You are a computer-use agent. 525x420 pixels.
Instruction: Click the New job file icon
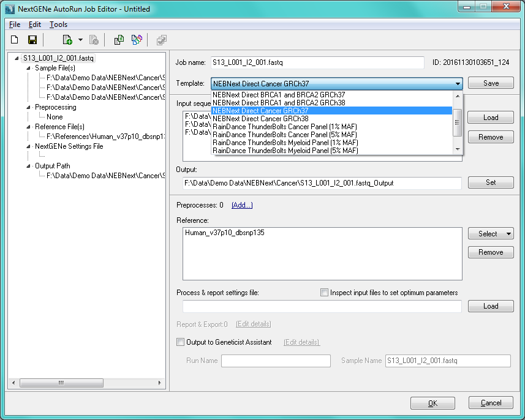point(15,40)
